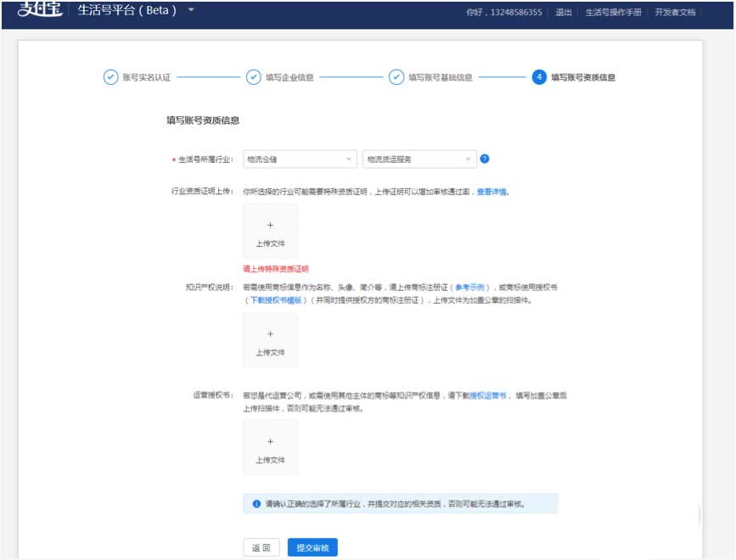Screen dimensions: 736x560
Task: Open the 查看详情 link
Action: pyautogui.click(x=492, y=192)
